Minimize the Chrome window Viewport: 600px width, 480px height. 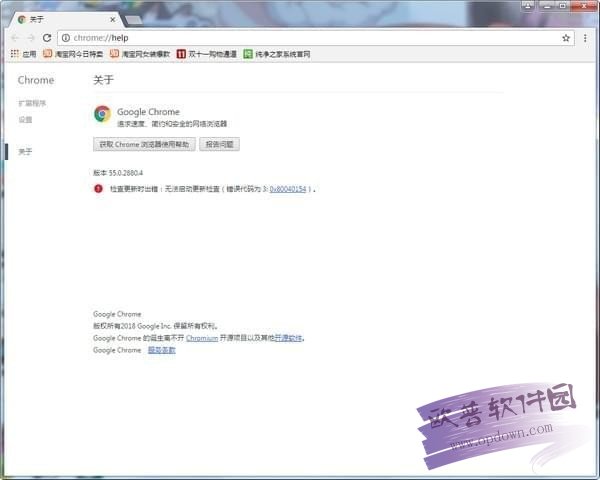[x=546, y=5]
